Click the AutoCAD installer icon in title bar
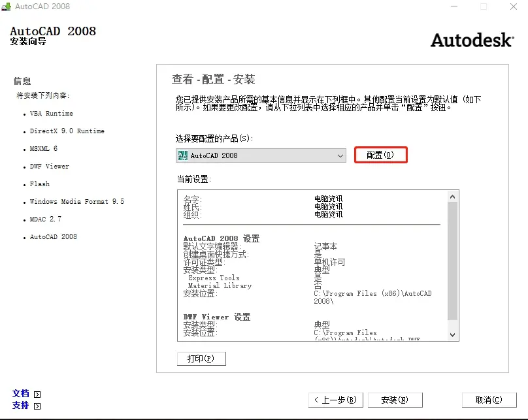The width and height of the screenshot is (528, 420). pyautogui.click(x=6, y=7)
